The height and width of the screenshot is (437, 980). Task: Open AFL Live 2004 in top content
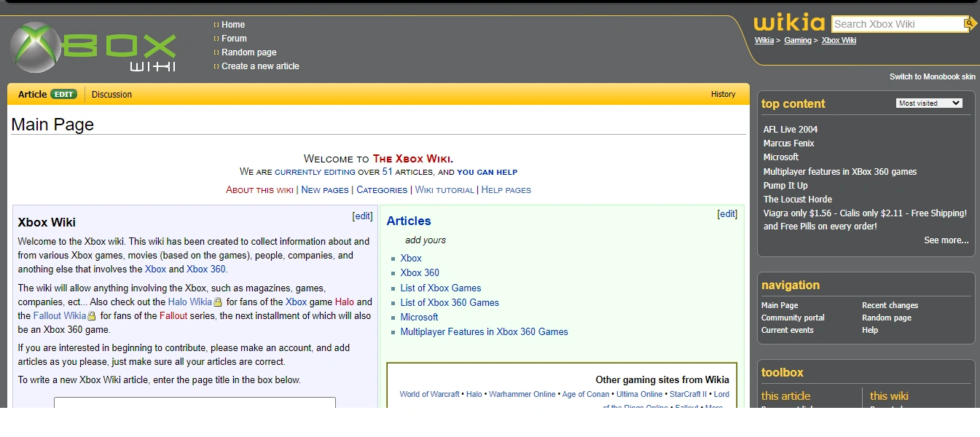pyautogui.click(x=791, y=130)
